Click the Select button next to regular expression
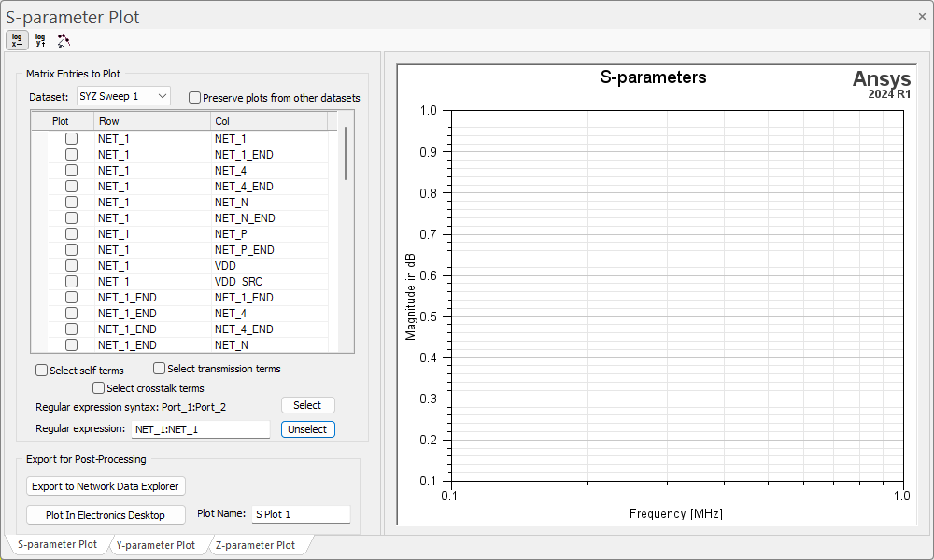The width and height of the screenshot is (934, 560). [x=307, y=405]
